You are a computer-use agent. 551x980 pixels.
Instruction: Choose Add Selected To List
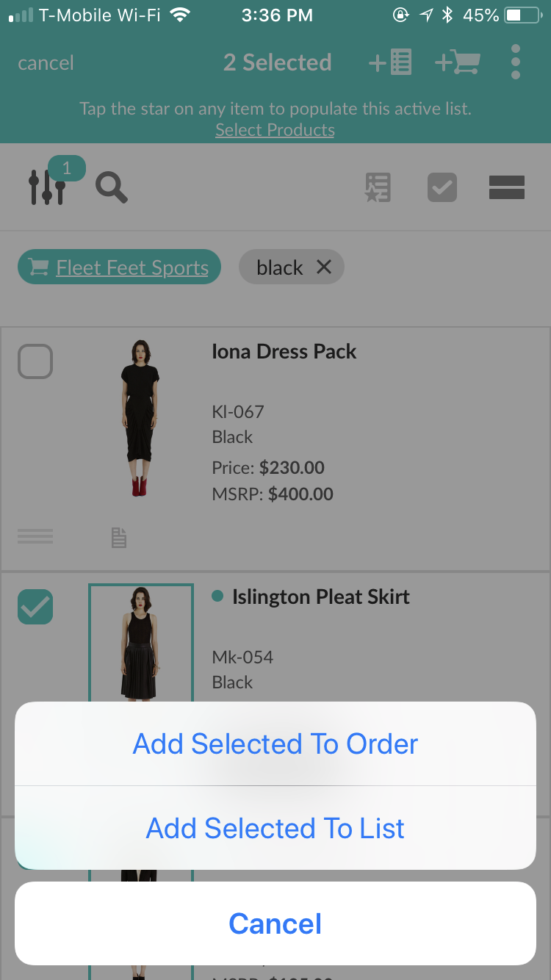(x=275, y=829)
